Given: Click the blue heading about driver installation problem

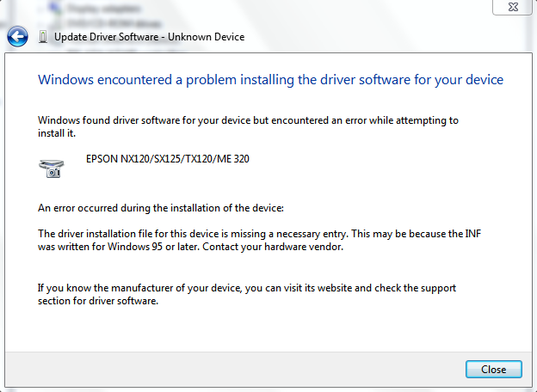Looking at the screenshot, I should (270, 80).
